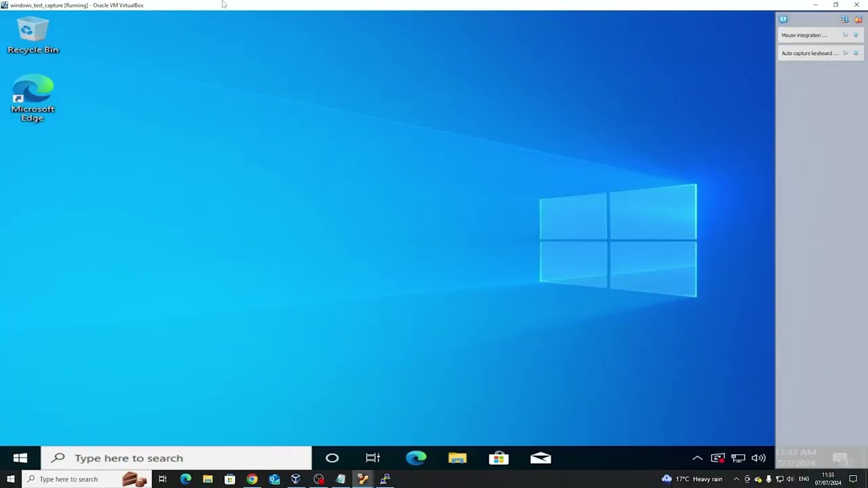The image size is (868, 488).
Task: Open Outlook from host taskbar
Action: (x=274, y=479)
